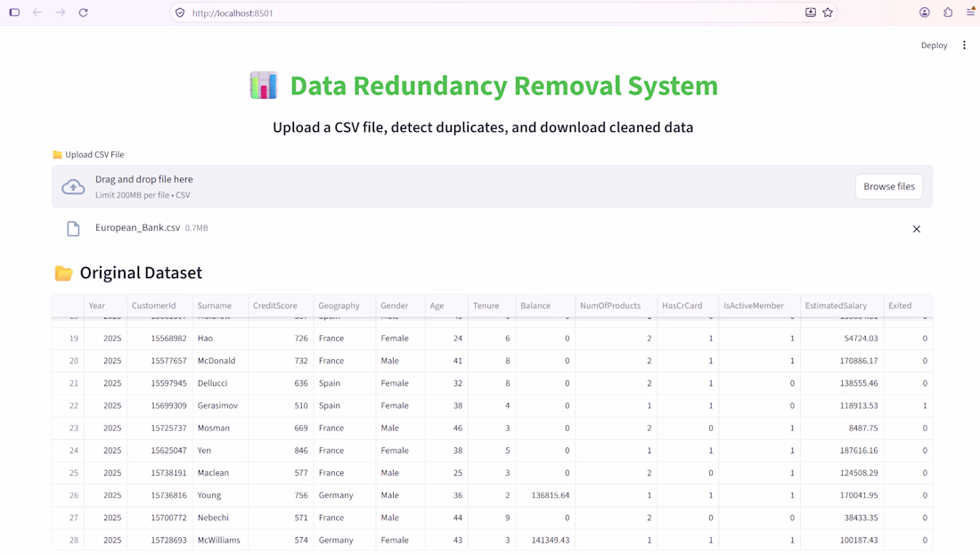Remove the uploaded European_Bank.csv file

[x=916, y=229]
